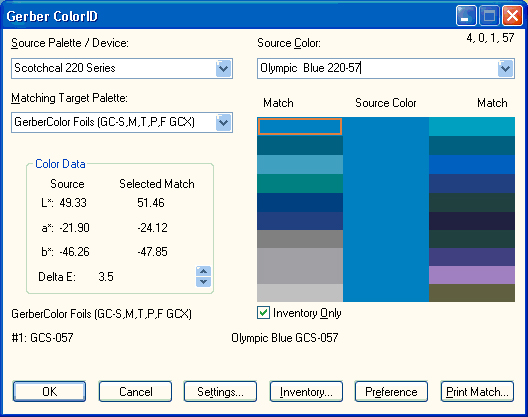Screen dimensions: 528x417
Task: Click the Preference button
Action: [391, 391]
